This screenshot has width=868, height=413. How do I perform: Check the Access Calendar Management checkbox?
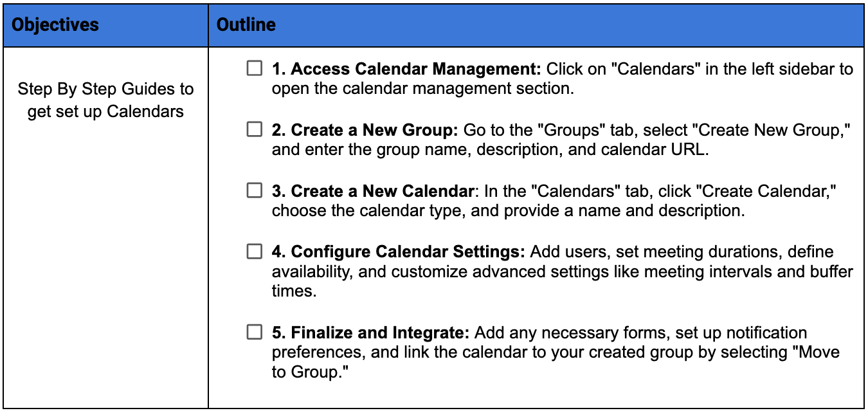(255, 69)
